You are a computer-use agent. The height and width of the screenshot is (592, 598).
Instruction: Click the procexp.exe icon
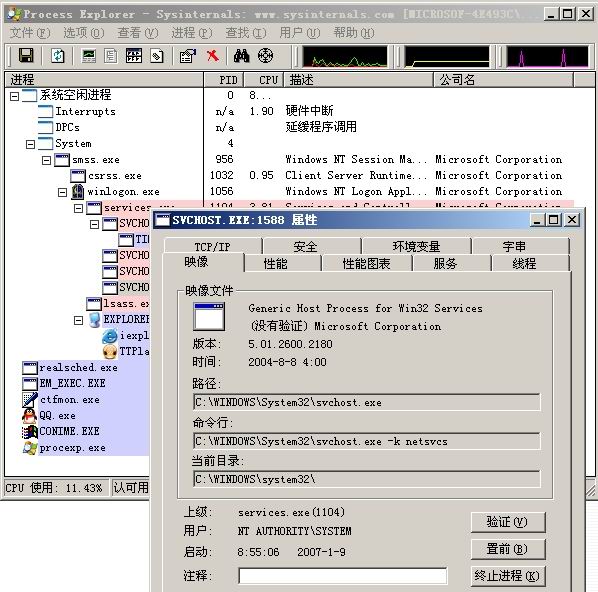pos(29,448)
